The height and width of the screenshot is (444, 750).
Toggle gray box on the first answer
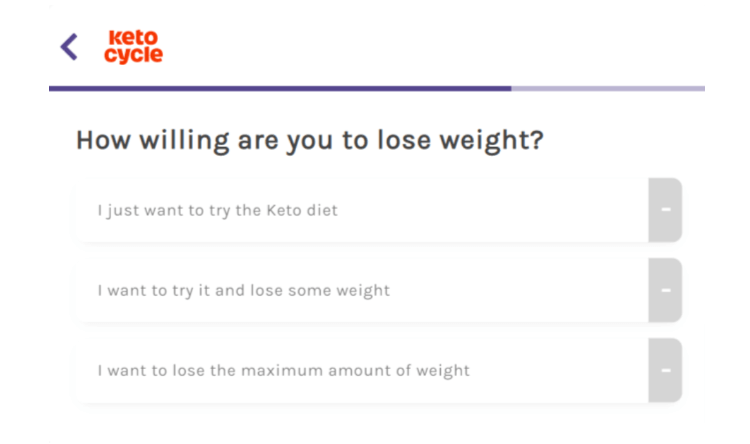point(665,210)
